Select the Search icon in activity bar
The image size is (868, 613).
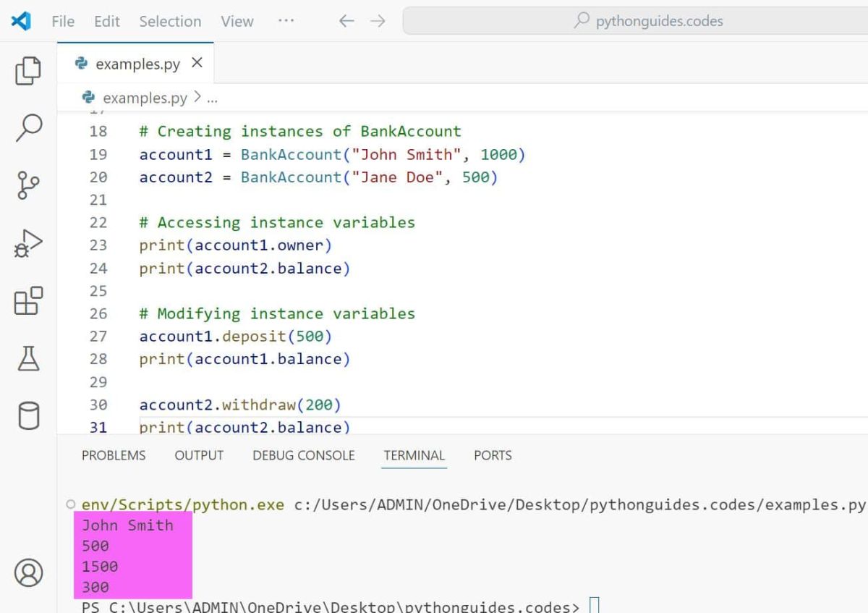[27, 126]
